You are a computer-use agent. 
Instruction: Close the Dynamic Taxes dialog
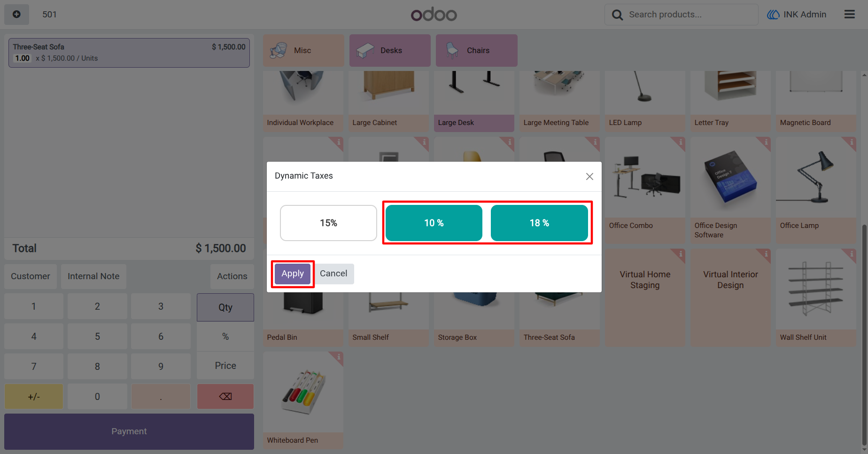(x=589, y=176)
